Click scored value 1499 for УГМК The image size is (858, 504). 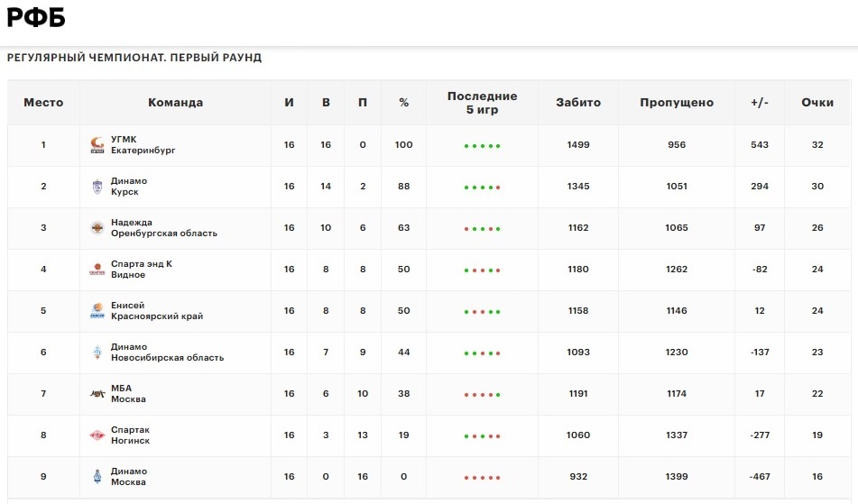[578, 145]
